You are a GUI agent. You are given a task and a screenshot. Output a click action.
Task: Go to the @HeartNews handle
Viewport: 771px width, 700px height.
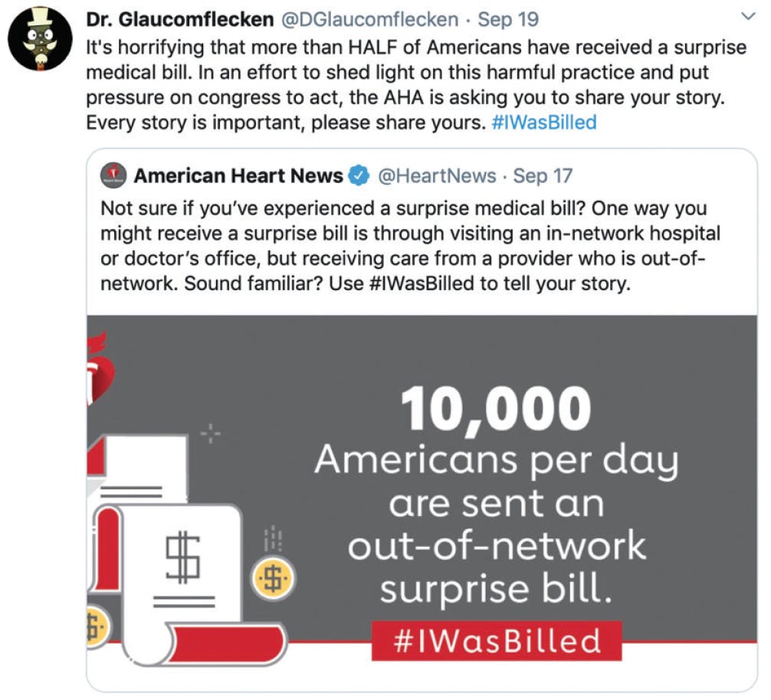437,176
